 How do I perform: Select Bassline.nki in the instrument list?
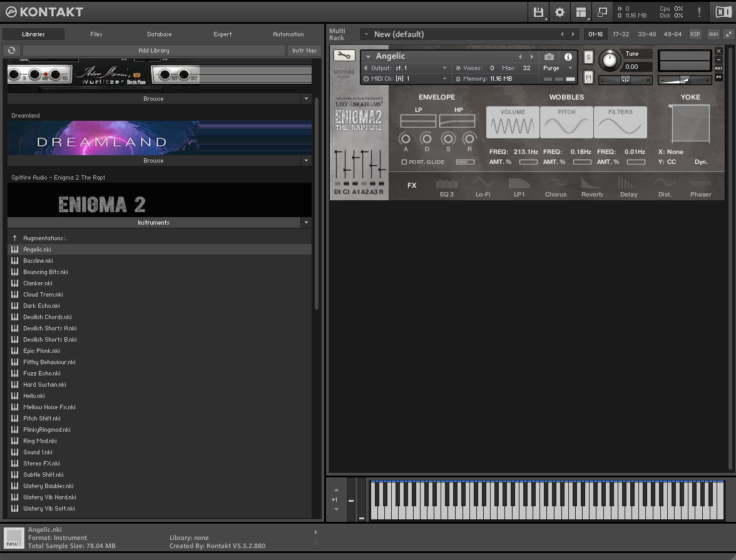pos(160,260)
